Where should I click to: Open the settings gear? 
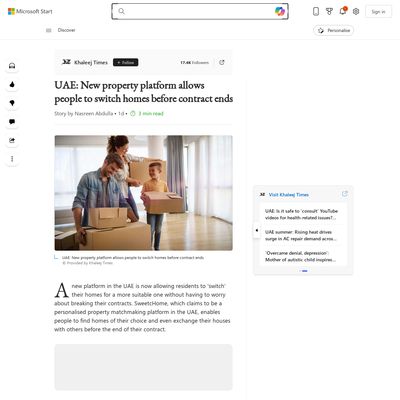click(x=356, y=12)
